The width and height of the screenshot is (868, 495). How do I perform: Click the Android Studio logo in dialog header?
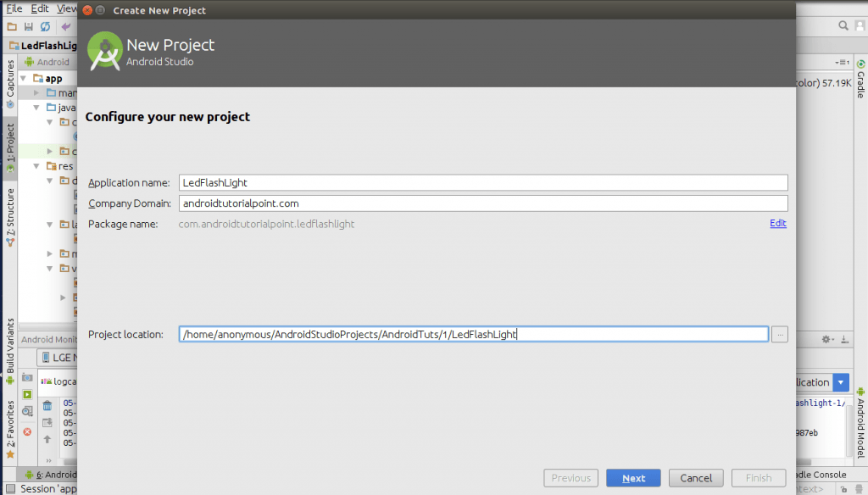click(104, 51)
